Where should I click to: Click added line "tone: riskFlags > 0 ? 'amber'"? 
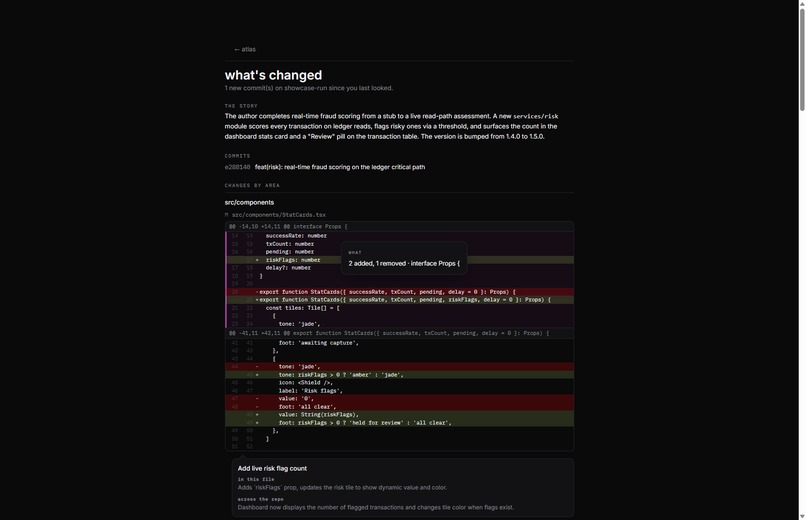point(399,375)
